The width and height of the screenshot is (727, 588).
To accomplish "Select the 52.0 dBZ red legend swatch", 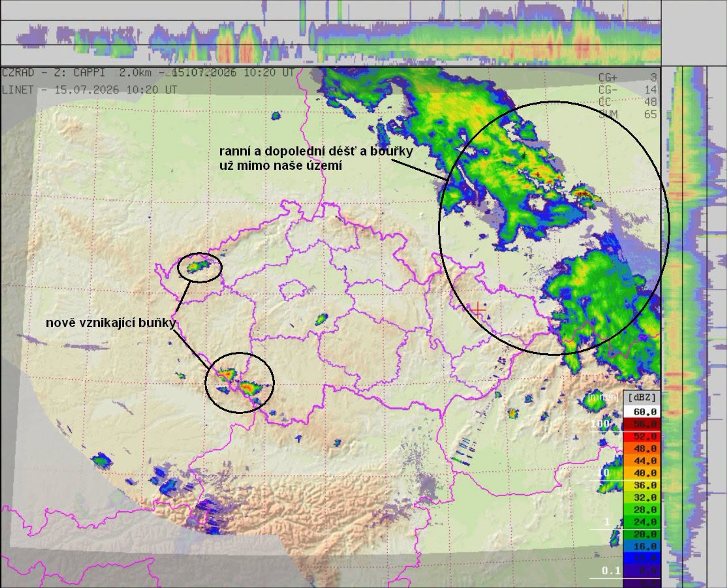I will coord(642,436).
